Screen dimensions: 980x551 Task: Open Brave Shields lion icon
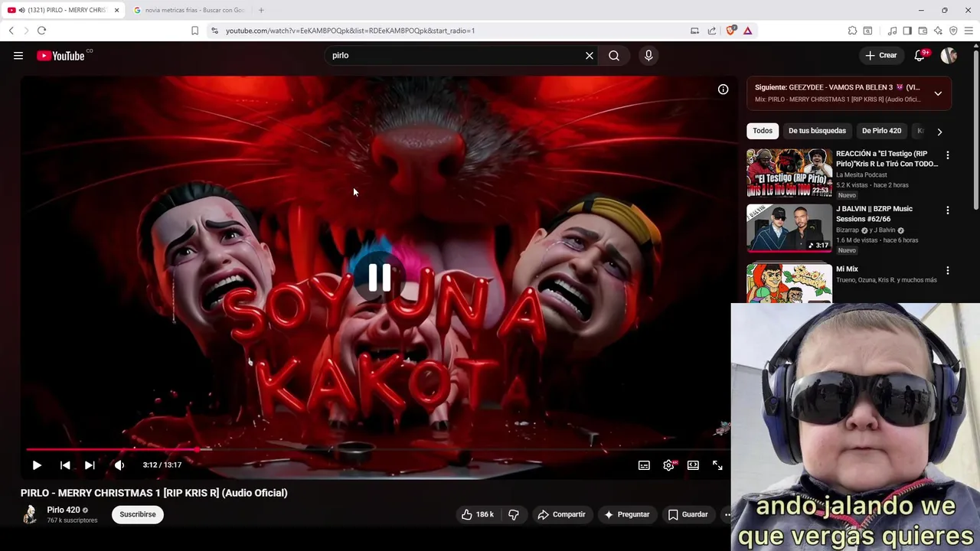(x=730, y=31)
